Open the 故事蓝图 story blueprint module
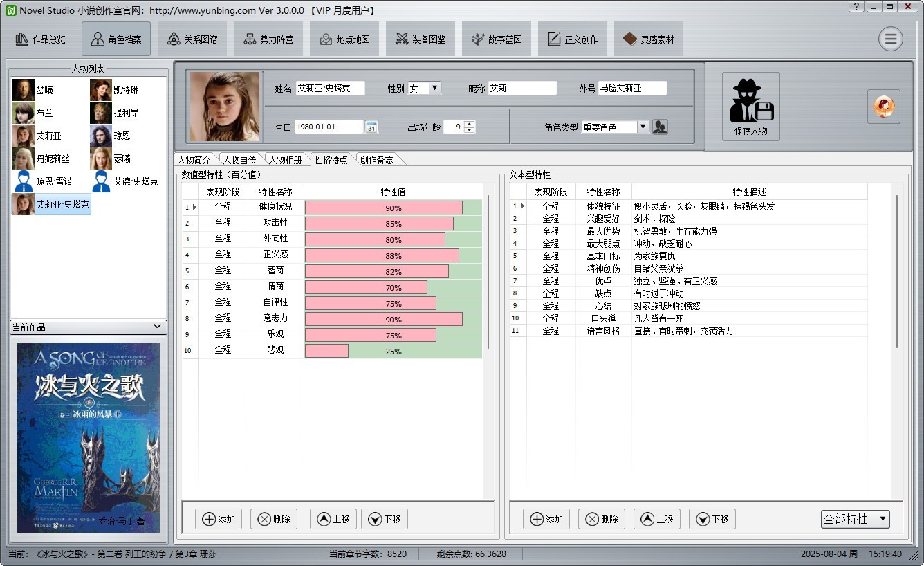Screen dimensions: 924x566 (497, 39)
